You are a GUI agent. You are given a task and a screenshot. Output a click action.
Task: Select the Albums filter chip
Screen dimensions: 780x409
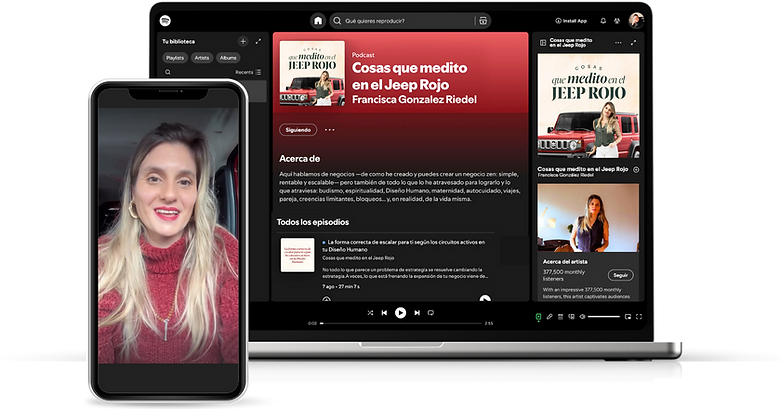[228, 58]
